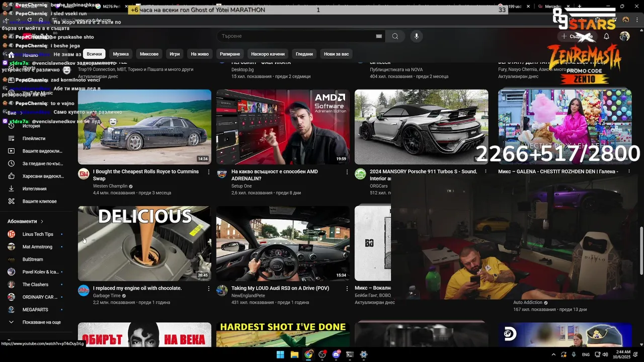644x362 pixels.
Task: Open title 'I replaced my engine oil with chocolate'
Action: tap(137, 288)
